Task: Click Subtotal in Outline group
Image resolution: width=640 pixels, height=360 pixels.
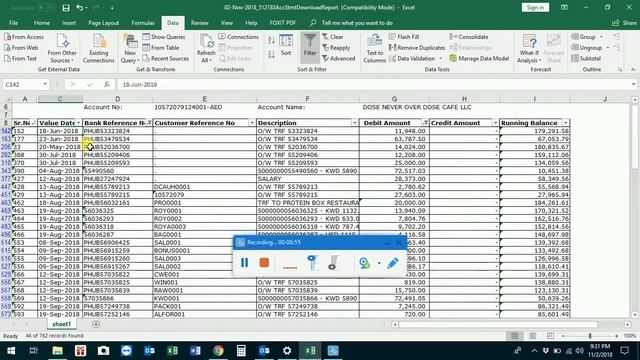Action: (586, 58)
